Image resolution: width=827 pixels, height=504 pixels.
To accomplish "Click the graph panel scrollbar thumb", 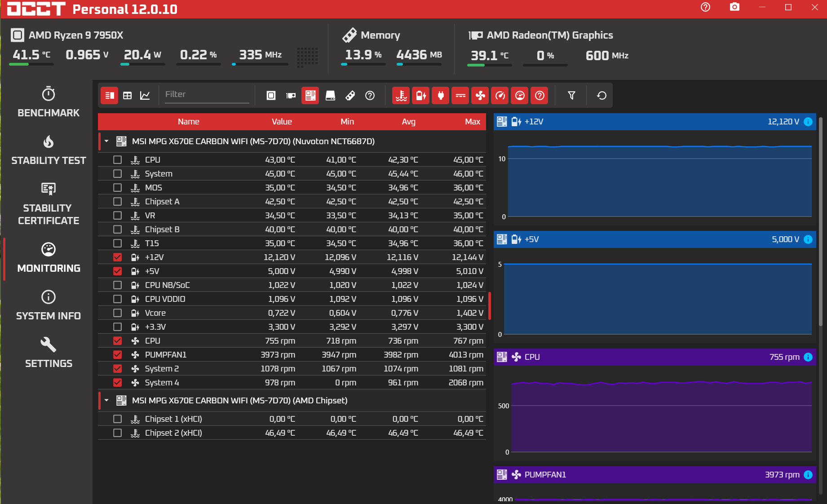I will tap(821, 222).
